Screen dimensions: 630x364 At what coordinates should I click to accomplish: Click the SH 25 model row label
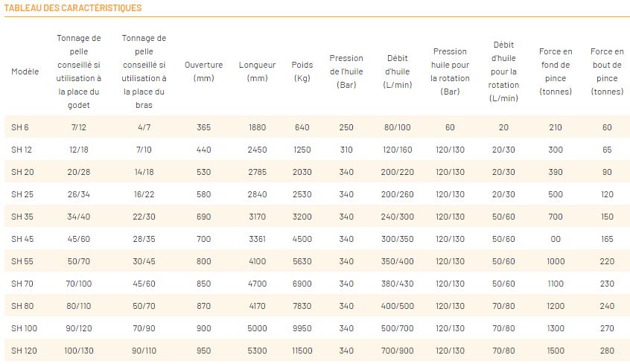22,194
